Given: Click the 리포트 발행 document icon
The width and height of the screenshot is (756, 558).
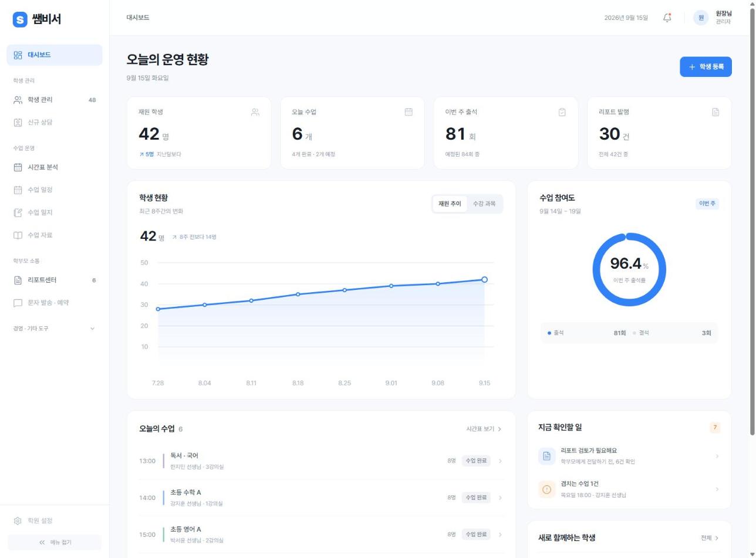Looking at the screenshot, I should [716, 112].
